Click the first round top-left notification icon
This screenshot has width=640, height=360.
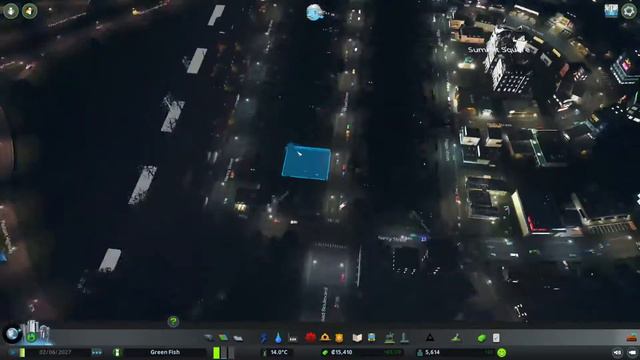pyautogui.click(x=11, y=11)
